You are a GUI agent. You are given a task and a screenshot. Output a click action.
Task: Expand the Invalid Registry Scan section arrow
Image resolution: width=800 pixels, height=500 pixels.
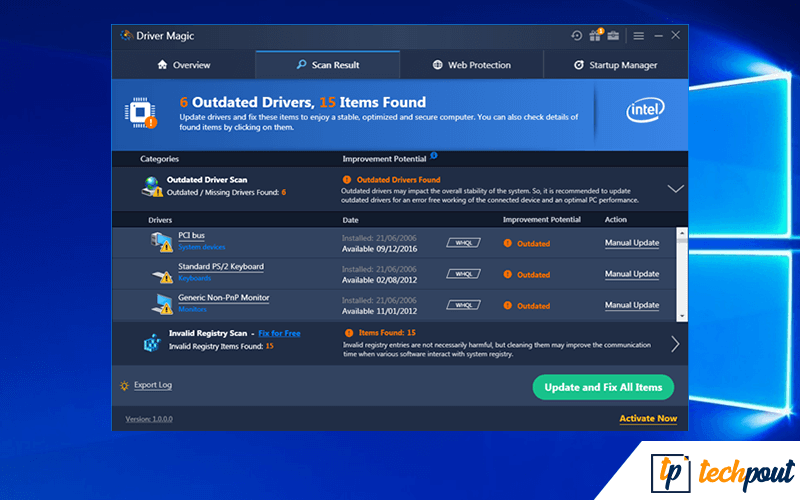pyautogui.click(x=676, y=344)
